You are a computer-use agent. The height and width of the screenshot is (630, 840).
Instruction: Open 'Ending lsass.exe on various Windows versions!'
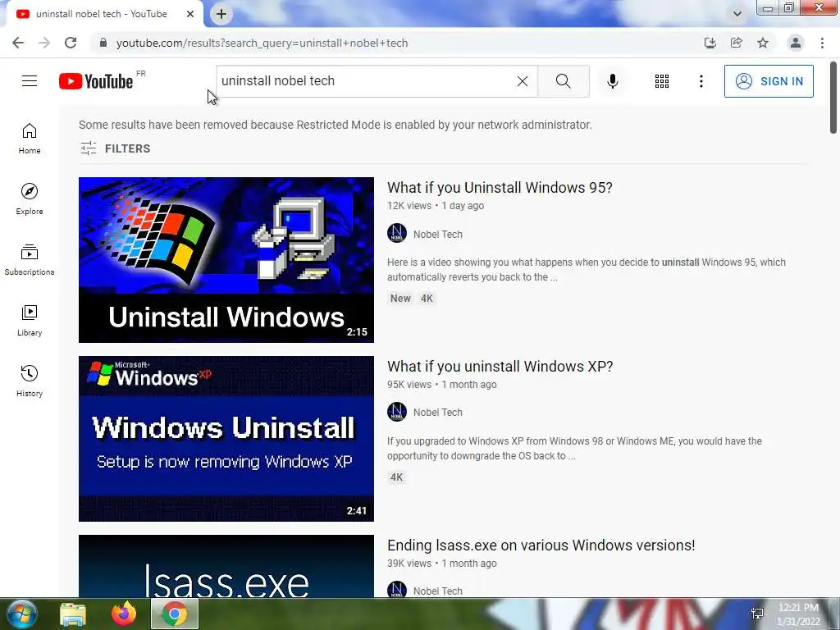[x=541, y=546]
